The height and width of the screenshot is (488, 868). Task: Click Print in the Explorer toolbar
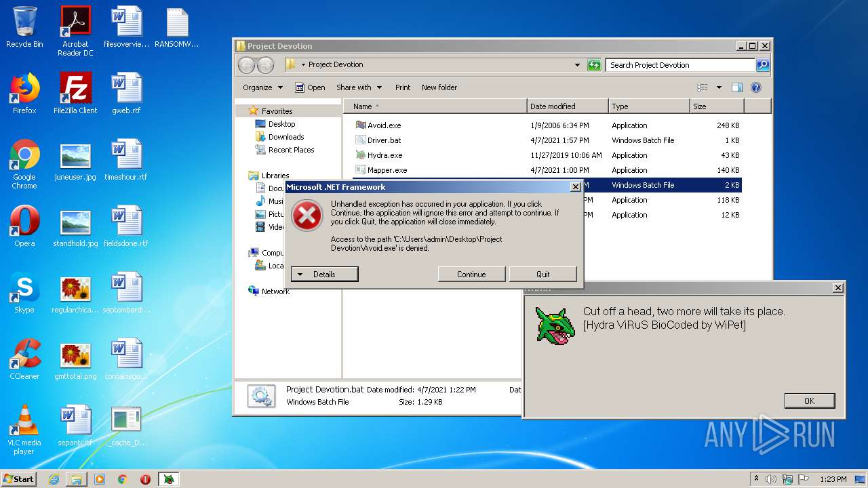pos(403,87)
